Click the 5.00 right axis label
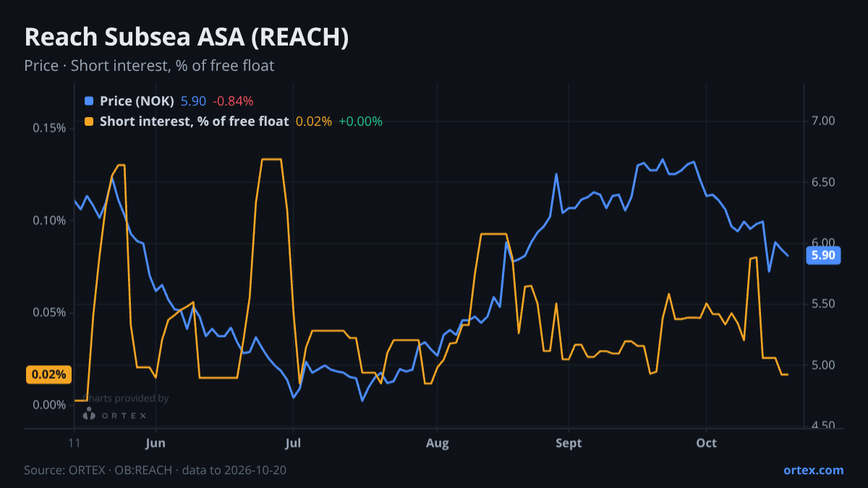 coord(824,365)
